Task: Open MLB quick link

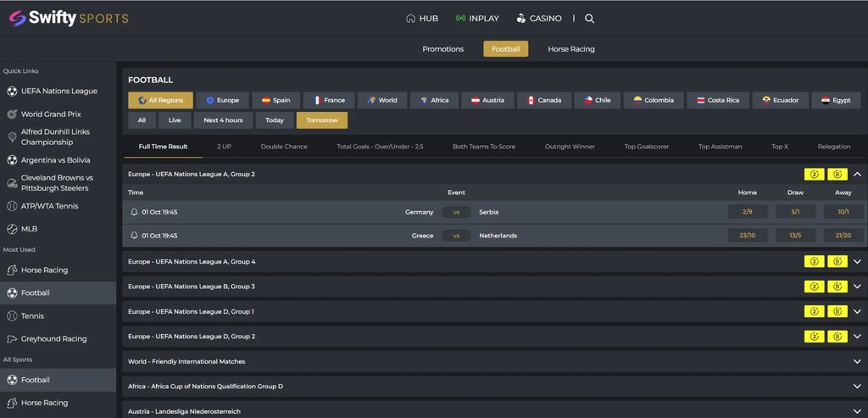Action: (x=58, y=229)
